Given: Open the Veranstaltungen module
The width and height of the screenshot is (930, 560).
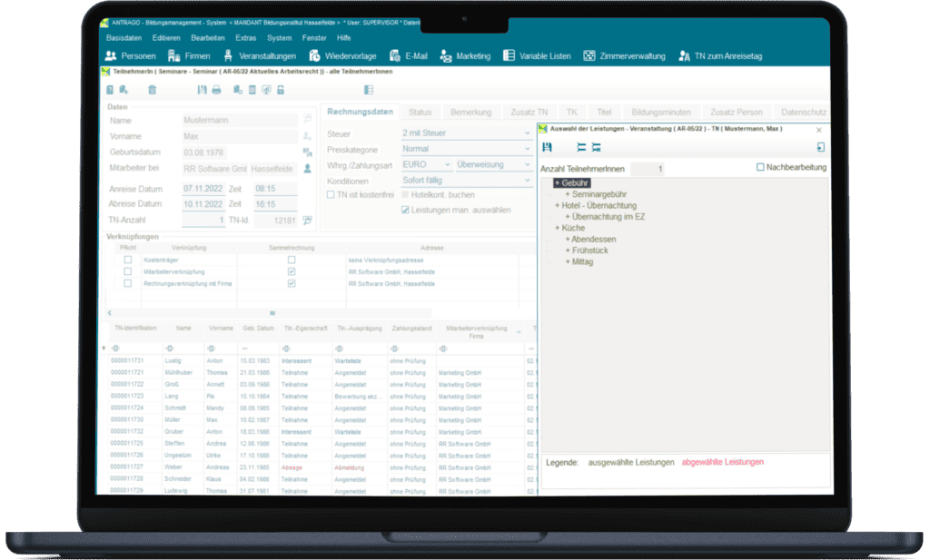Looking at the screenshot, I should 260,56.
